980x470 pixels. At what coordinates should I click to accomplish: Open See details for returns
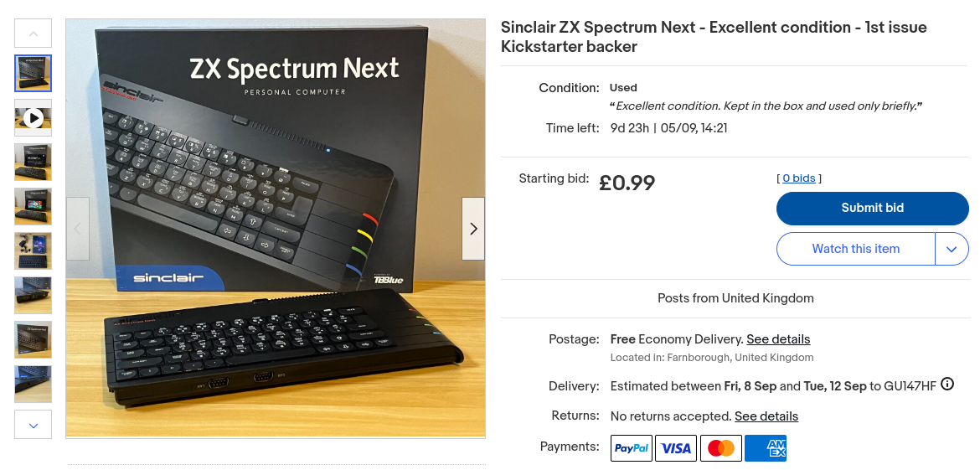766,416
